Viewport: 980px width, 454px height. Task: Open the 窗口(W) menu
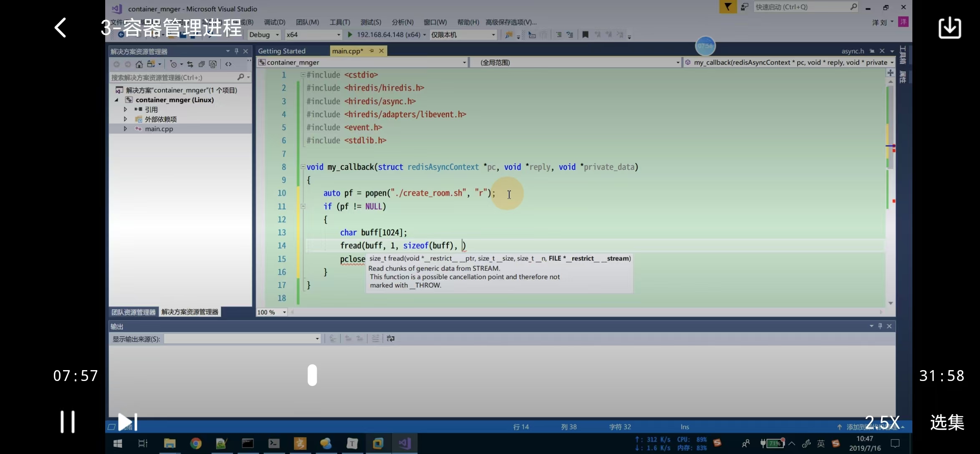tap(435, 22)
